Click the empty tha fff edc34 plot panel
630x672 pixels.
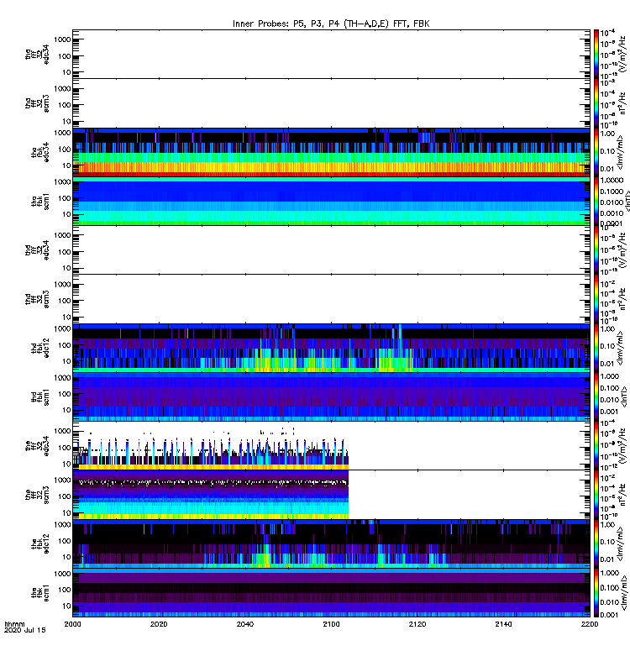tap(331, 54)
